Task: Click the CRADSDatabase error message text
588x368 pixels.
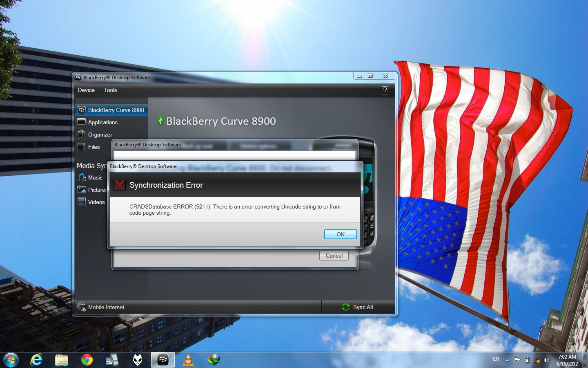Action: pyautogui.click(x=235, y=210)
